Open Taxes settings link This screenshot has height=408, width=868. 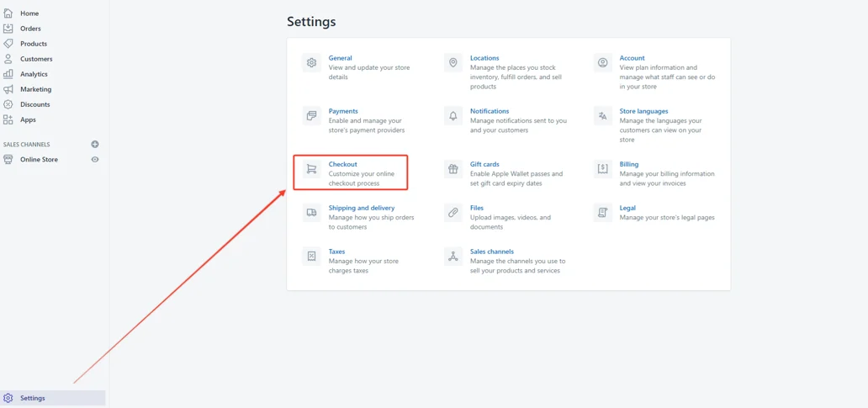pyautogui.click(x=336, y=251)
